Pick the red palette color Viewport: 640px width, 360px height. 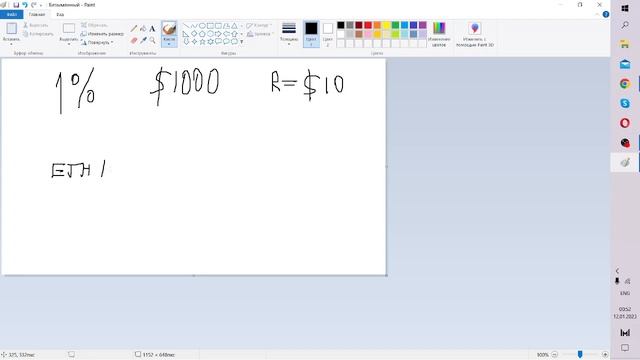(368, 25)
